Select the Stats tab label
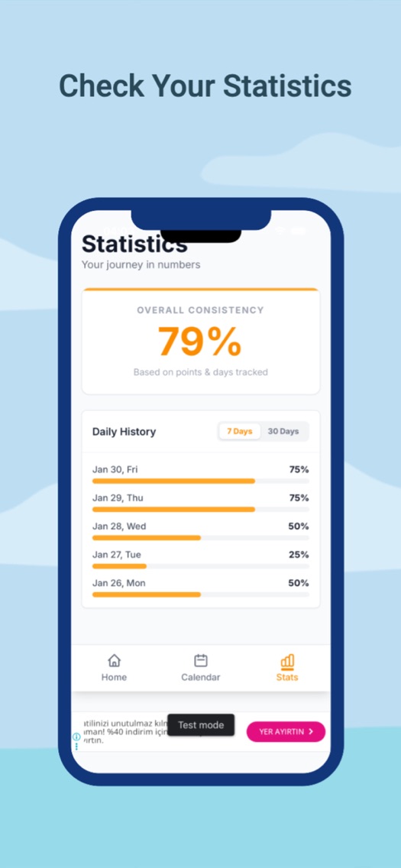 (x=287, y=677)
